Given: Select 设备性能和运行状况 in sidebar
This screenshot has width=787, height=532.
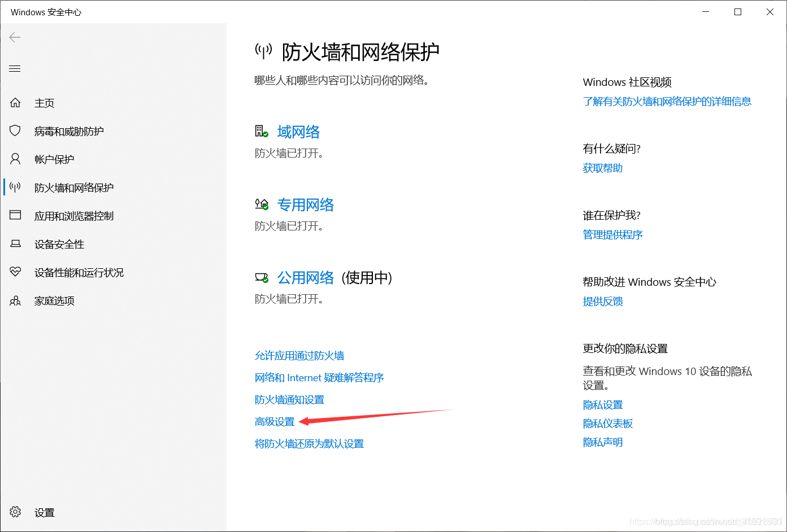Looking at the screenshot, I should [79, 273].
